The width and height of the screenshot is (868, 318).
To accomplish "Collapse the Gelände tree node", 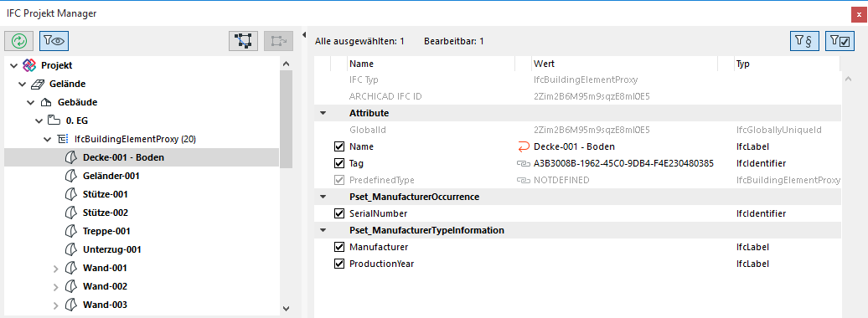I will tap(22, 84).
